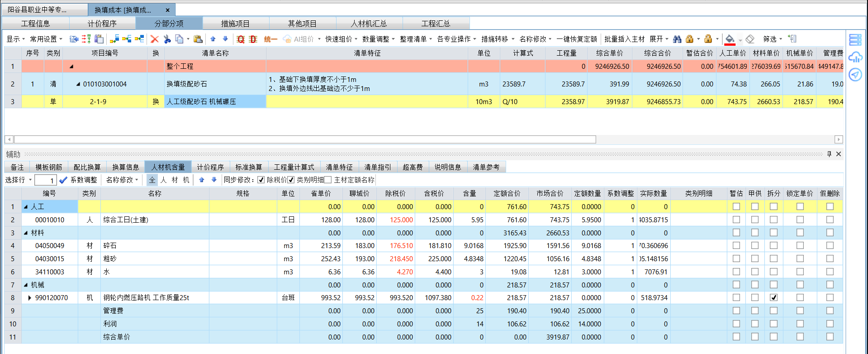Click the red D icon
This screenshot has height=354, width=868.
[253, 39]
